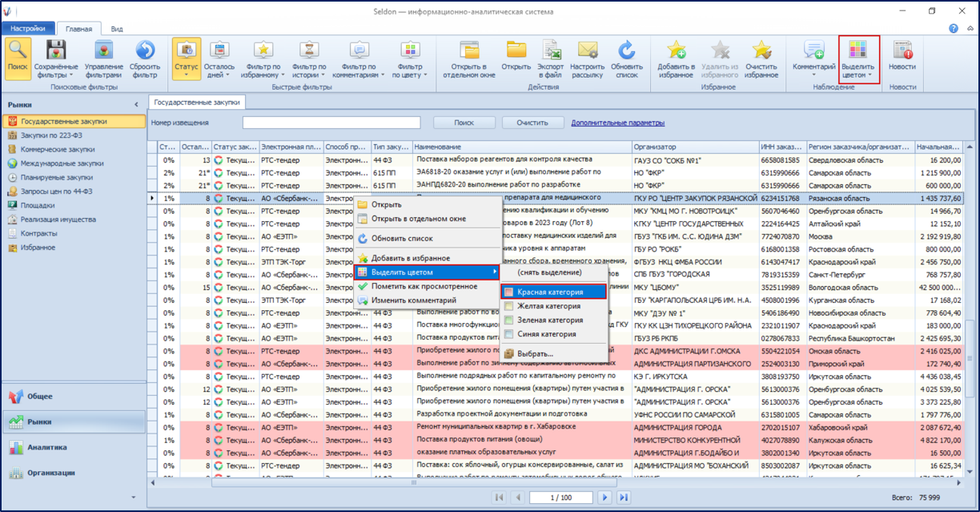Toggle the Статус quick filter dropdown
Image resolution: width=980 pixels, height=512 pixels.
(x=186, y=58)
